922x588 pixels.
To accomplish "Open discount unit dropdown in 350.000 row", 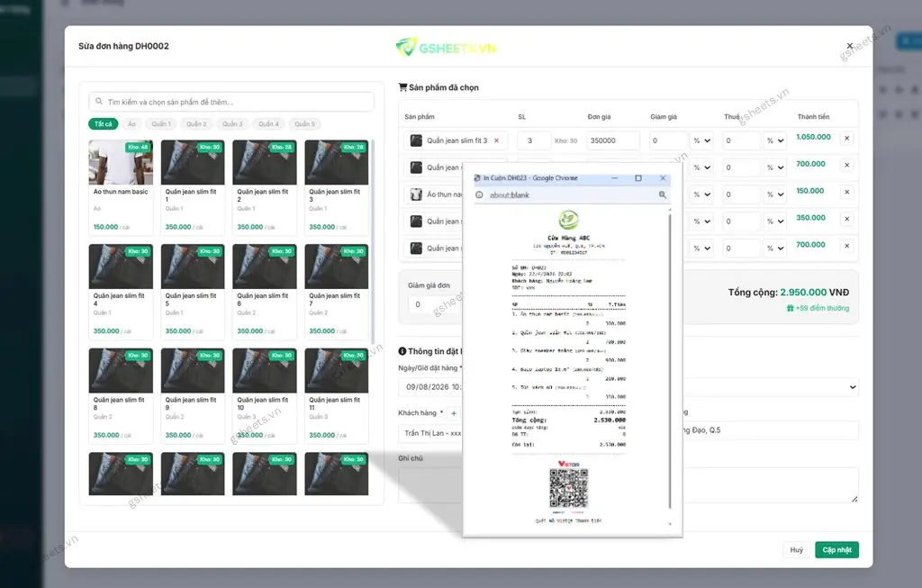I will [701, 222].
